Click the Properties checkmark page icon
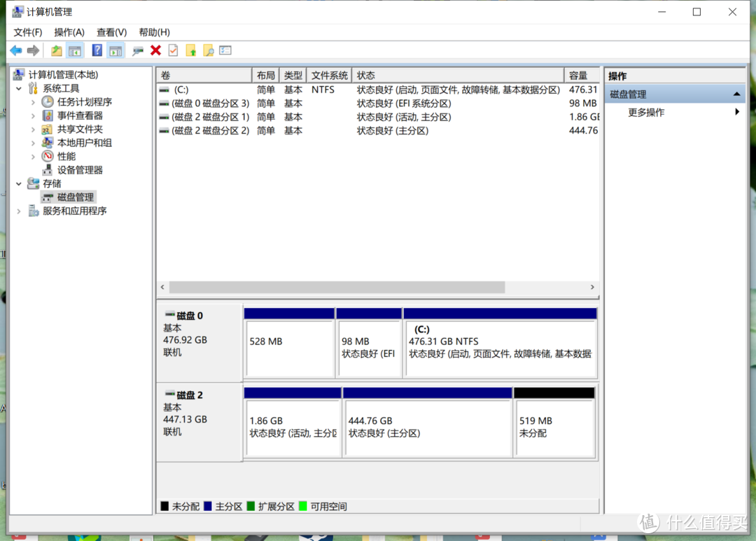This screenshot has height=541, width=756. [x=173, y=50]
